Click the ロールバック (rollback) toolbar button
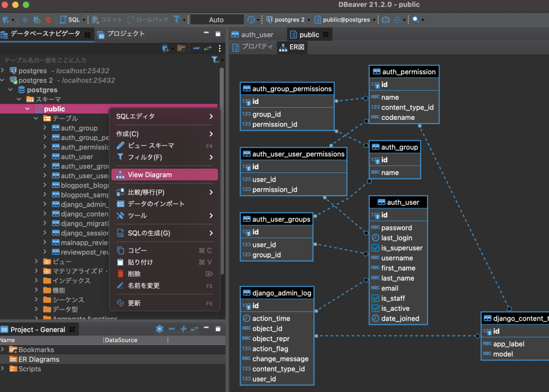 pos(147,20)
